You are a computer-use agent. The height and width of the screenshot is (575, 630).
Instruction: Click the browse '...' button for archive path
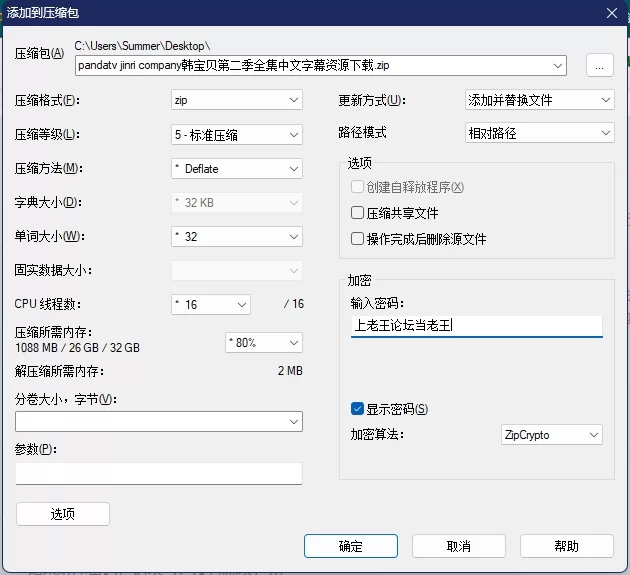(x=599, y=65)
